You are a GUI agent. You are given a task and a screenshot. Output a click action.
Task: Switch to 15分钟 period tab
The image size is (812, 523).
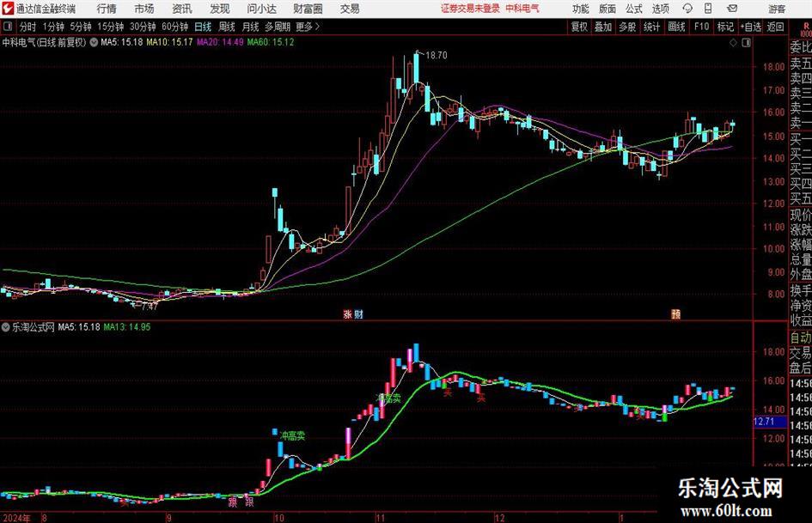(111, 27)
